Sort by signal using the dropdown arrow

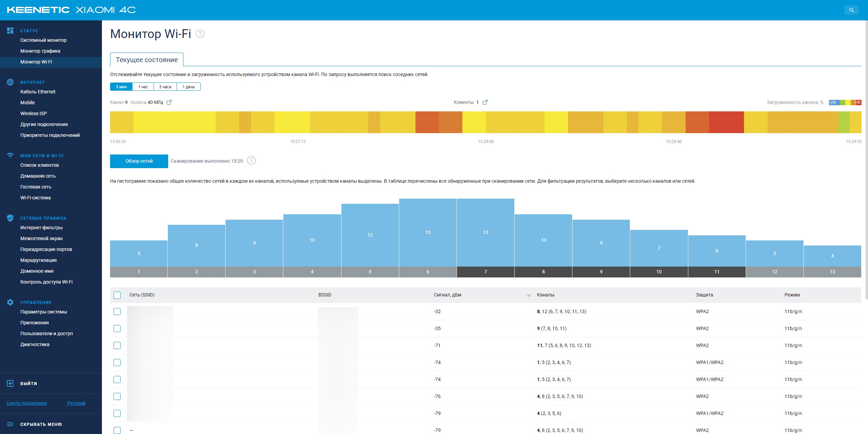529,295
